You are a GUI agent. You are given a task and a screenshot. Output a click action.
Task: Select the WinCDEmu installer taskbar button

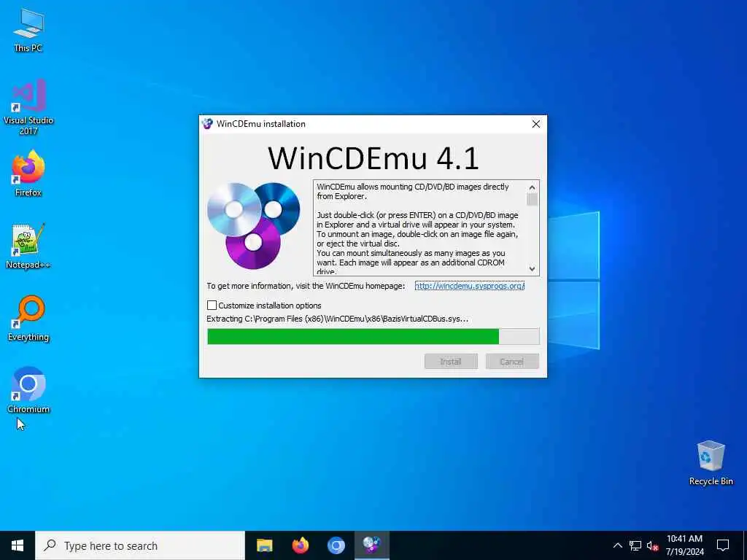(371, 545)
